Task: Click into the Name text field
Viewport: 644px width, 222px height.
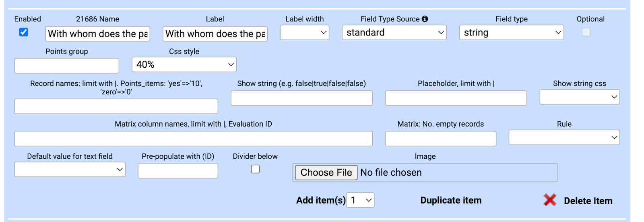Action: click(x=98, y=34)
